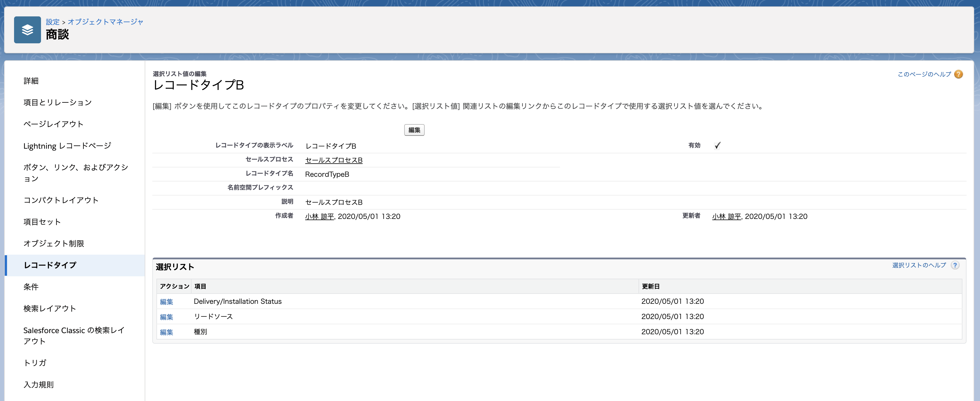Open the セールスプロセスB link
980x401 pixels.
333,160
